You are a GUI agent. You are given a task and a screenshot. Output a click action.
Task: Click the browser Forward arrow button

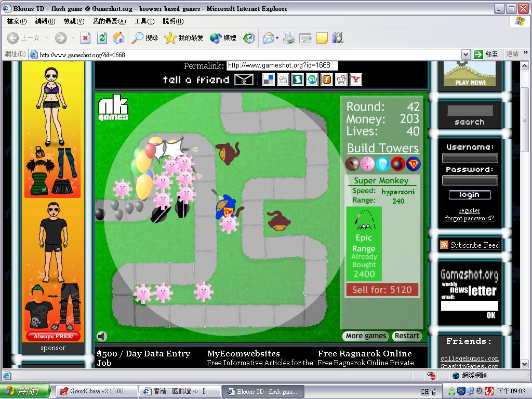click(x=61, y=37)
